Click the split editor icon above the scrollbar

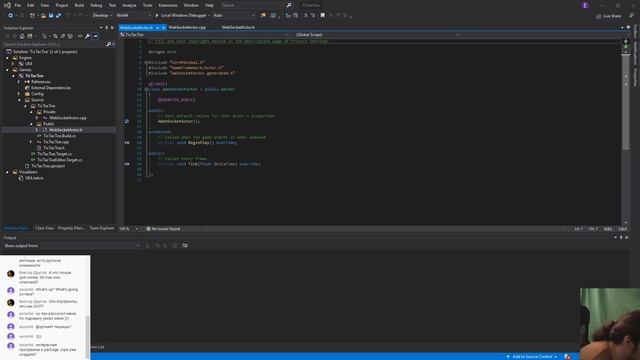[625, 41]
